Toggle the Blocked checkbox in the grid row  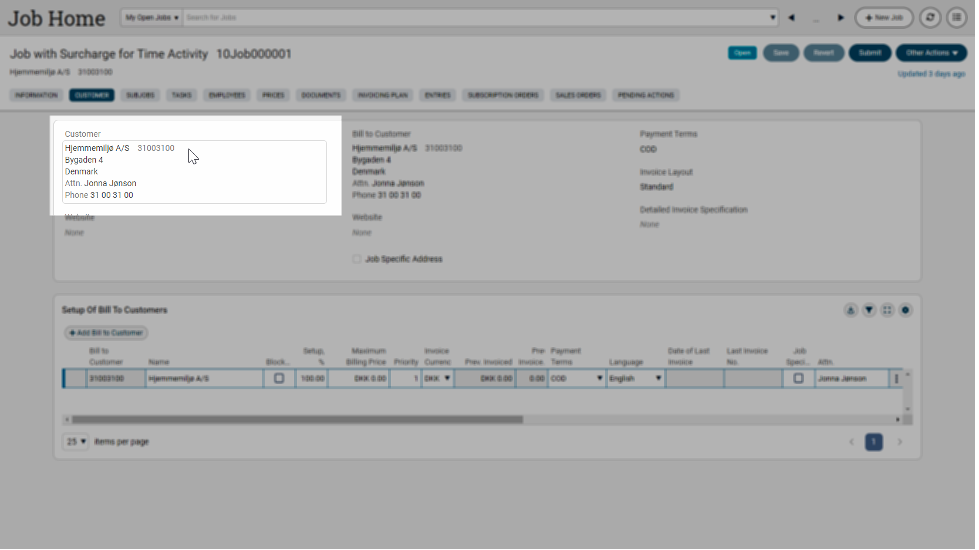point(279,379)
